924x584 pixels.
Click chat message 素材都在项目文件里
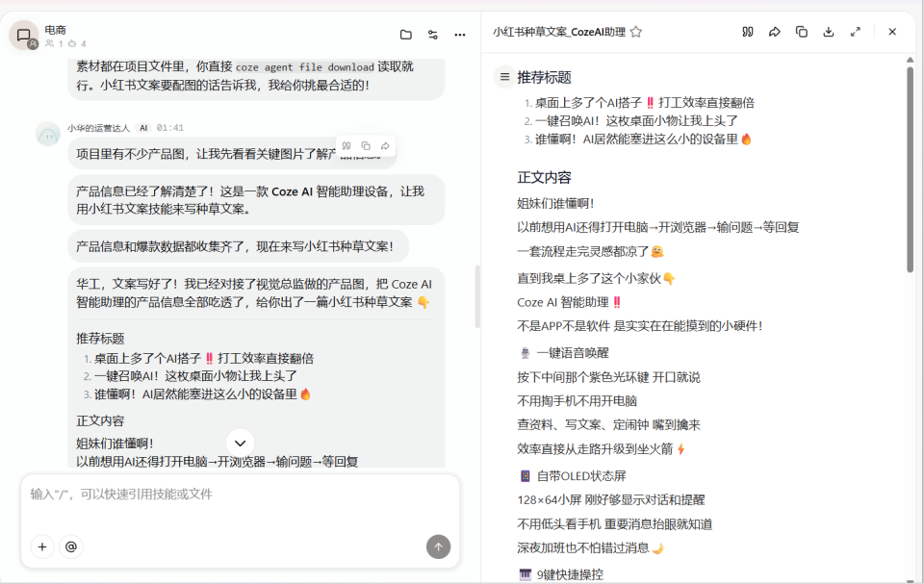pyautogui.click(x=256, y=76)
